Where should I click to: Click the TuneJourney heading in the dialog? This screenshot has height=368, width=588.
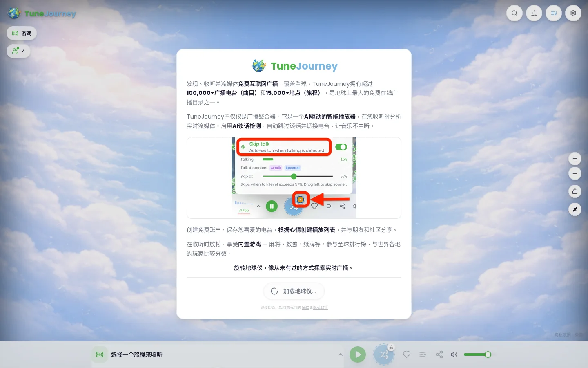(x=304, y=66)
